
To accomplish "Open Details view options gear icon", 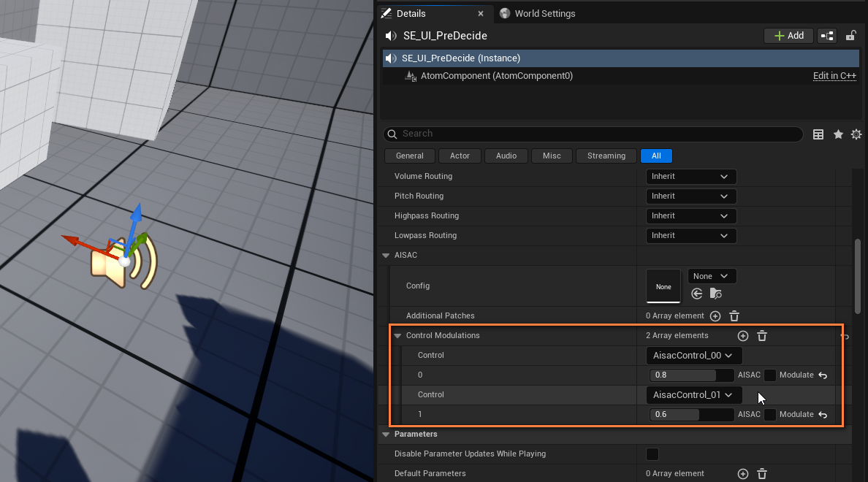I will tap(856, 134).
